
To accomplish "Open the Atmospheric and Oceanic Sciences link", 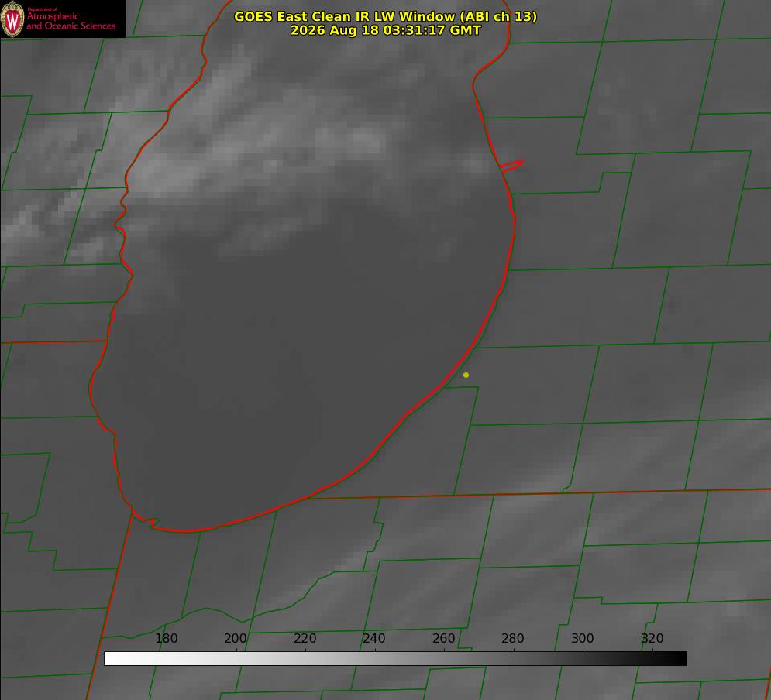I will 71,21.
